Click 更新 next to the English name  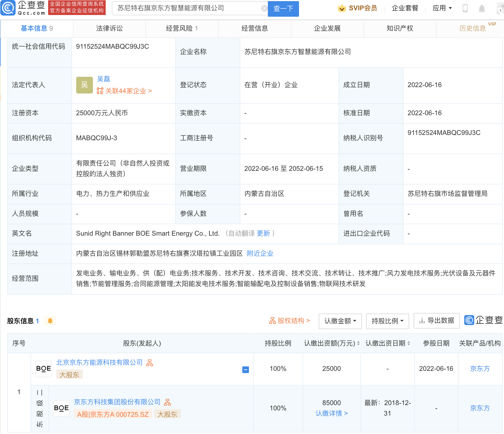[263, 233]
